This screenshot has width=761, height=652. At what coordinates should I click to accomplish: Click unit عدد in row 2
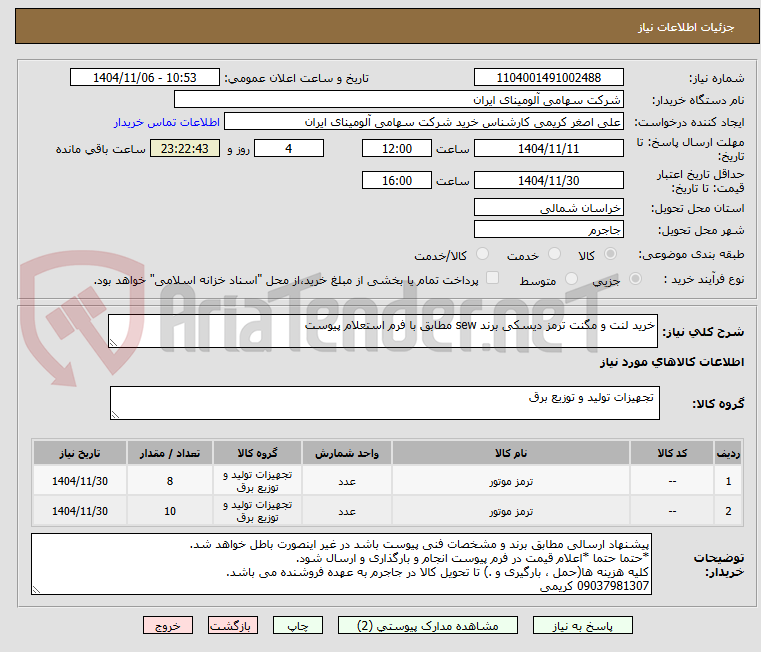[347, 511]
